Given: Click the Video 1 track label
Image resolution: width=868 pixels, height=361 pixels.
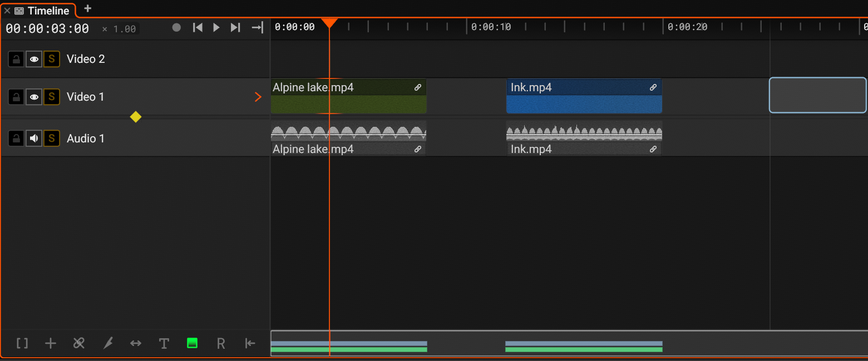Looking at the screenshot, I should coord(85,97).
